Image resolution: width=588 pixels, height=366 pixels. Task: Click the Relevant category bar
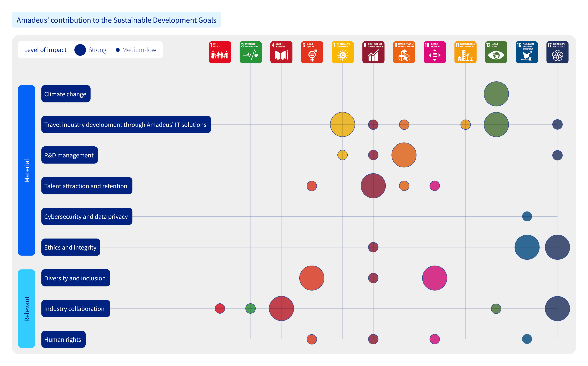pyautogui.click(x=27, y=308)
